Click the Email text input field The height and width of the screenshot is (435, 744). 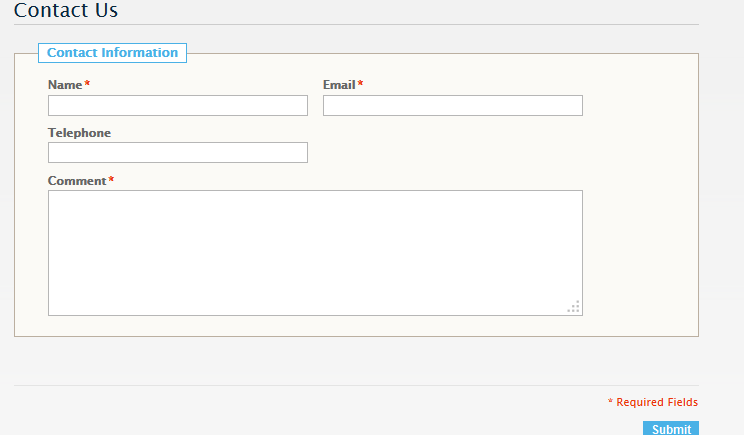click(x=453, y=105)
